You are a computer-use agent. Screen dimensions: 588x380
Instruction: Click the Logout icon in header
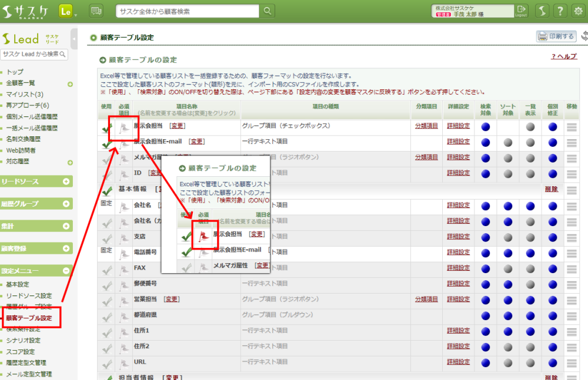(521, 11)
